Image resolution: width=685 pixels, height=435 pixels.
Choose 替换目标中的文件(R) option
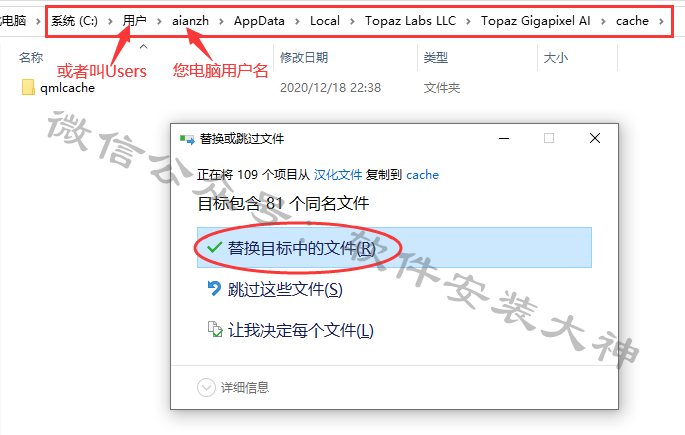click(394, 248)
